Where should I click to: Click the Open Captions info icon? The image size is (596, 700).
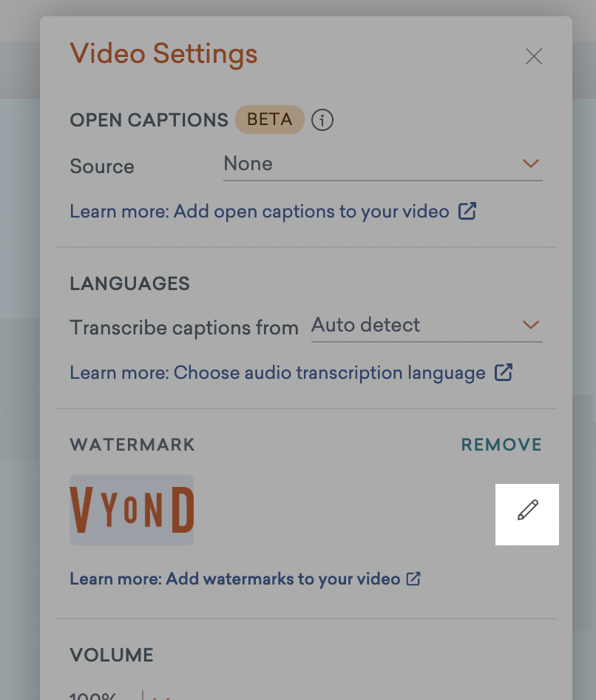(x=322, y=120)
